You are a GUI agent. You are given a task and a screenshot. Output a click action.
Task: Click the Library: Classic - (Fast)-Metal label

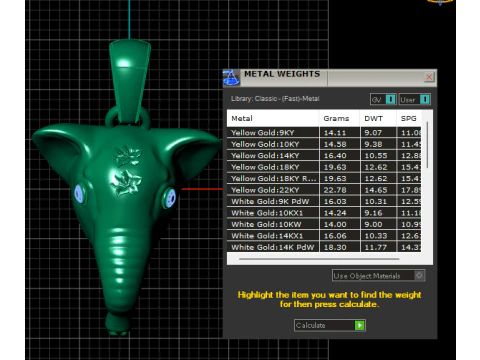click(x=275, y=99)
